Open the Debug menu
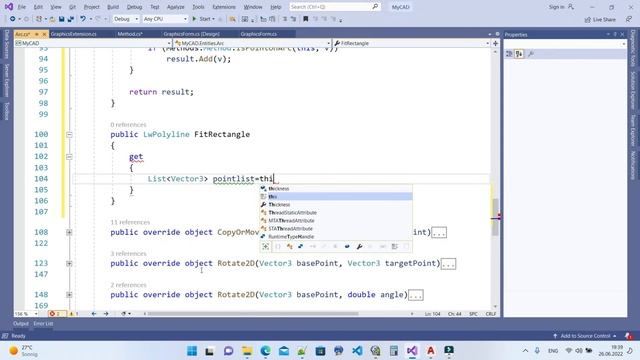 [134, 7]
